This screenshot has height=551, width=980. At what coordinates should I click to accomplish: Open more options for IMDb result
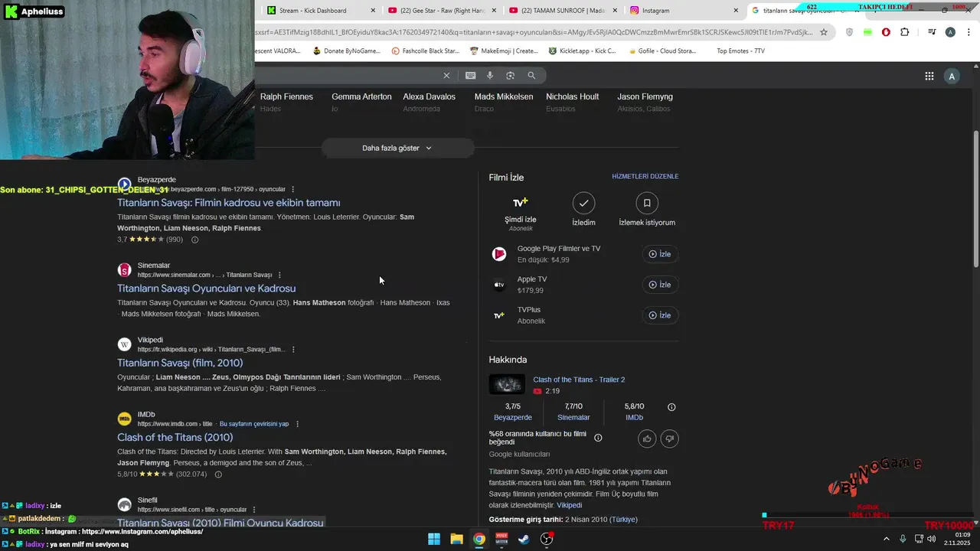click(x=297, y=424)
